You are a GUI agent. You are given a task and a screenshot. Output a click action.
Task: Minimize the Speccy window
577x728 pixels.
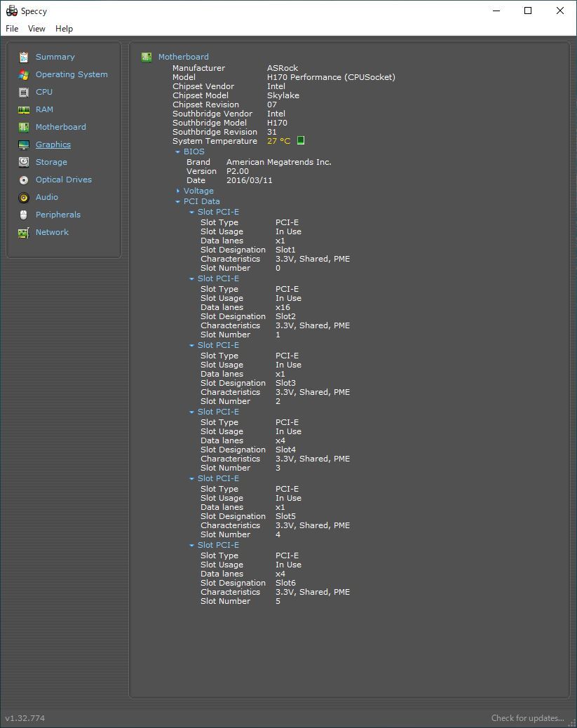click(496, 11)
